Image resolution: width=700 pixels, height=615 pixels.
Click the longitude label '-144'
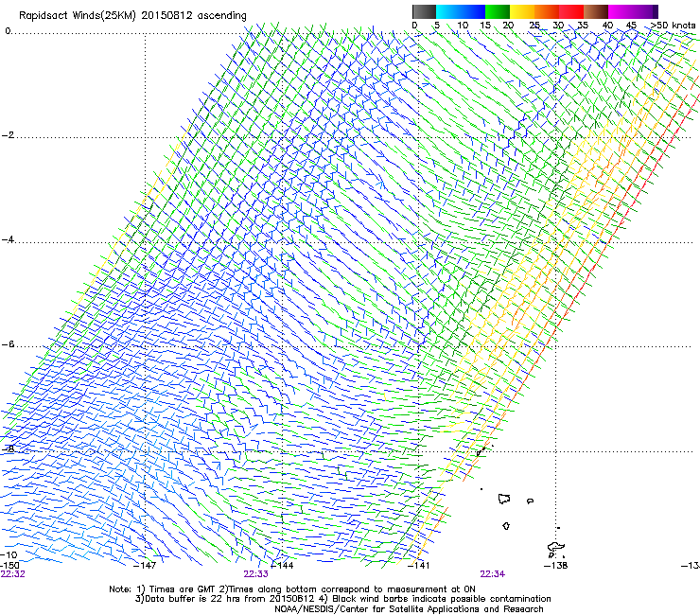point(282,566)
